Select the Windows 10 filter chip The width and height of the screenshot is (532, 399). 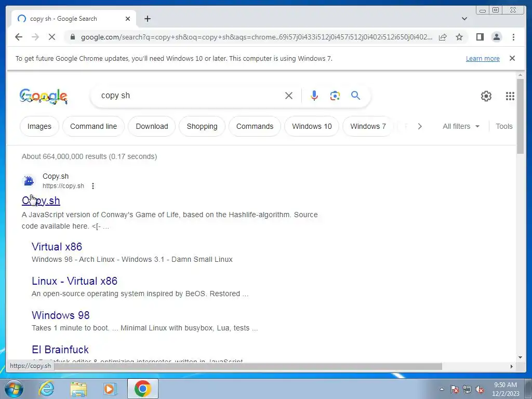312,126
